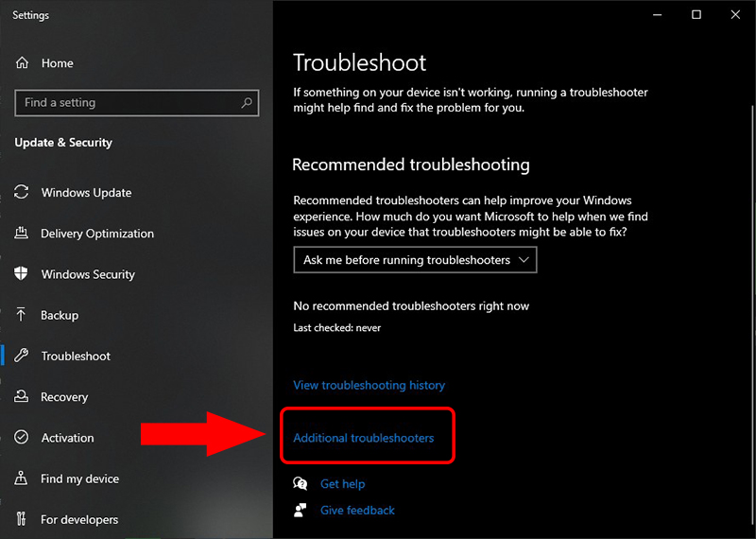Maximize the Settings window
Viewport: 756px width, 539px height.
pyautogui.click(x=696, y=15)
